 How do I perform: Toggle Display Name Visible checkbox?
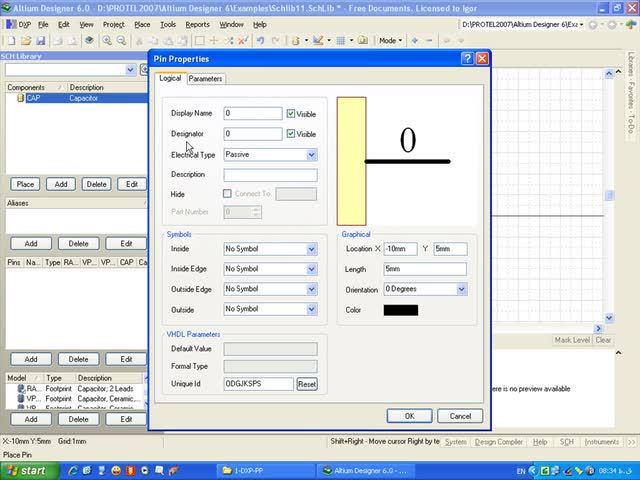291,113
